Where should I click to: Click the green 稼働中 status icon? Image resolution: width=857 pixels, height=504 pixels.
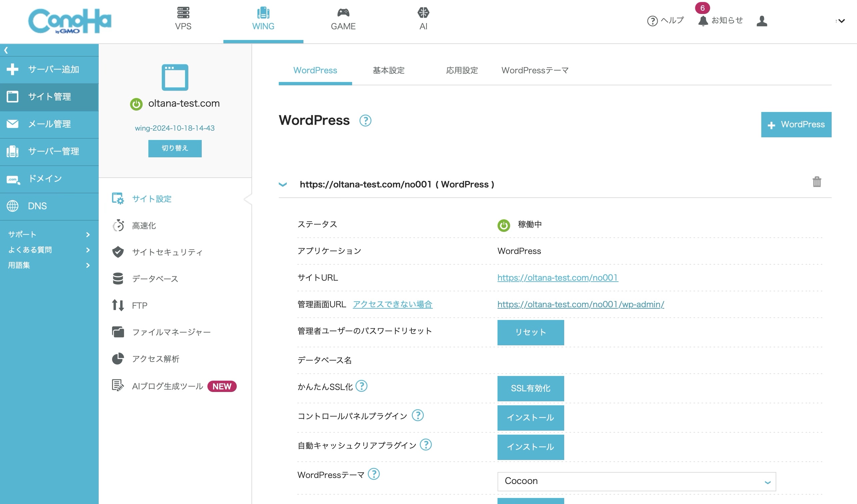coord(504,225)
